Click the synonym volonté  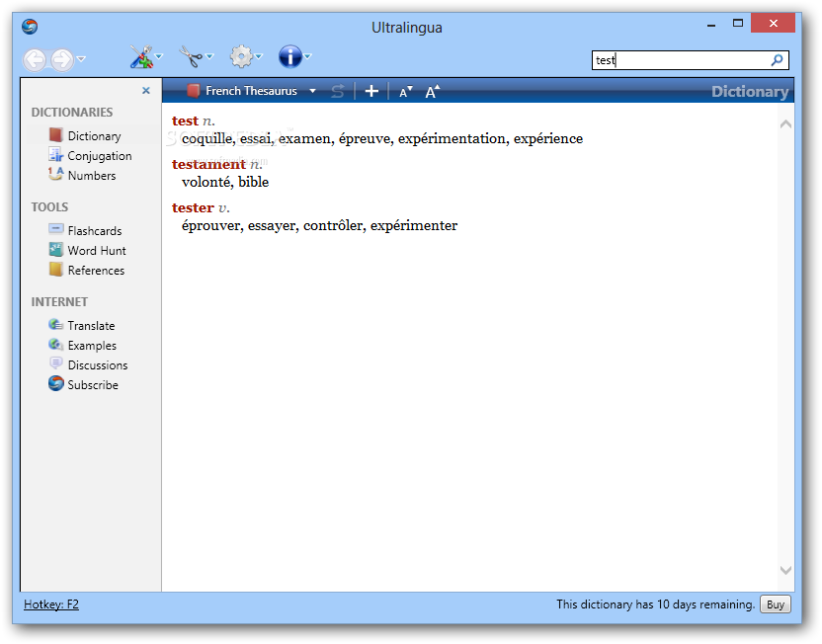click(207, 183)
